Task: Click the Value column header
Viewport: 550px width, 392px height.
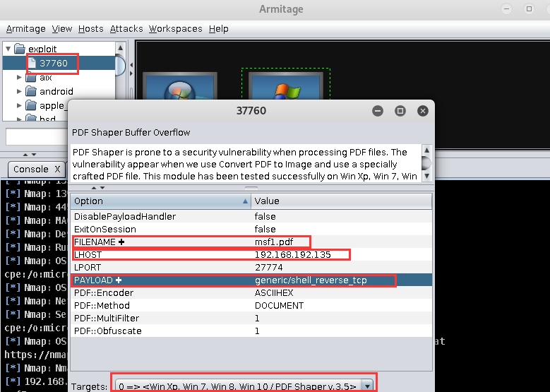Action: tap(342, 201)
